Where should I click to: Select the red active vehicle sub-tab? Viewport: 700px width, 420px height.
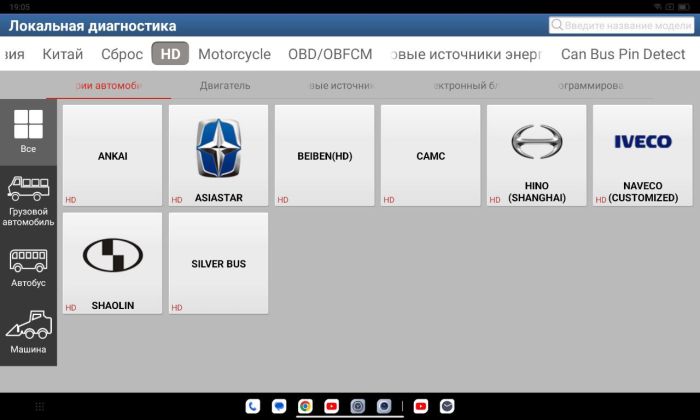pos(108,85)
